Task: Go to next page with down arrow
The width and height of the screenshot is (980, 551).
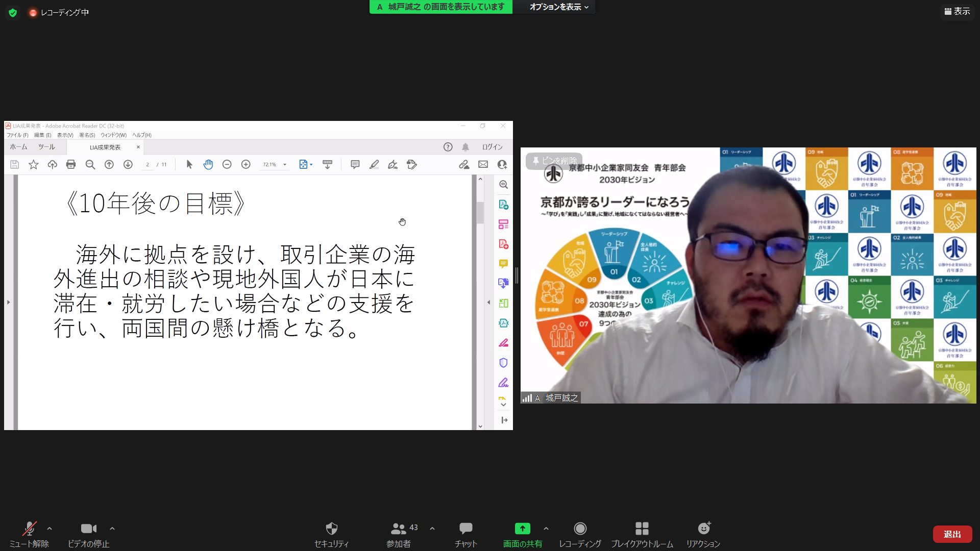Action: coord(128,164)
